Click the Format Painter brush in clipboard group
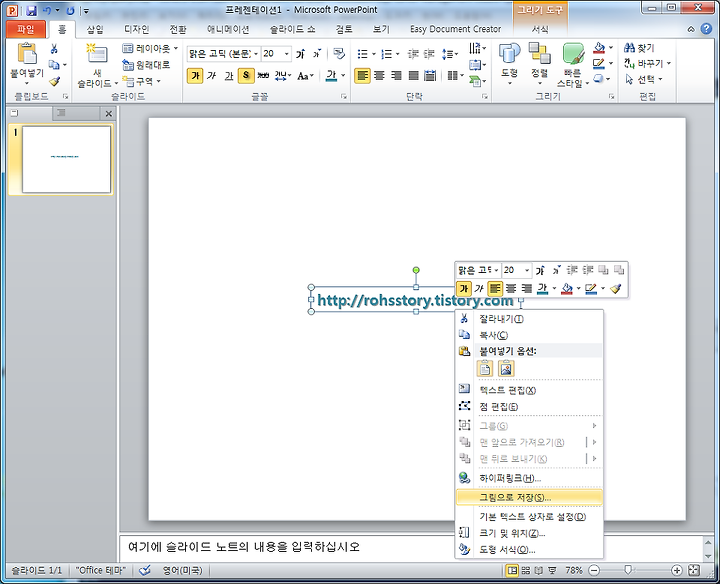Viewport: 720px width, 584px height. (55, 82)
